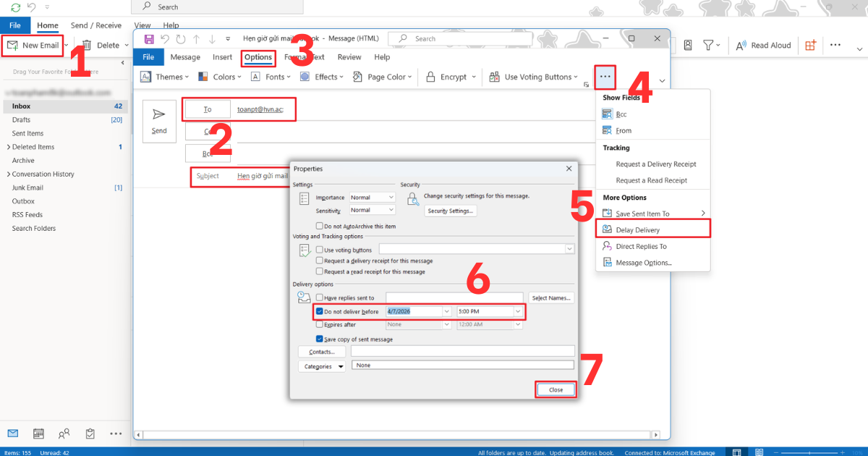Open the Calendar view in navigation bar
868x456 pixels.
(x=38, y=434)
